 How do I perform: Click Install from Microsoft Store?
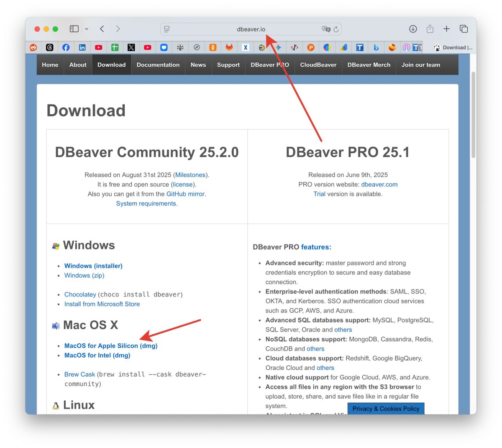point(102,304)
